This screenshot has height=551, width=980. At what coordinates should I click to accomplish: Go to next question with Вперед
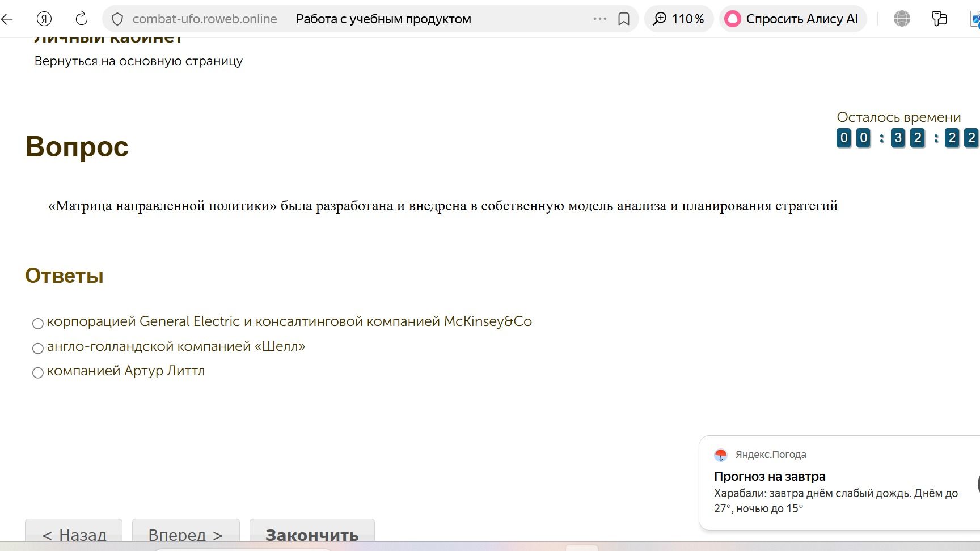(185, 533)
